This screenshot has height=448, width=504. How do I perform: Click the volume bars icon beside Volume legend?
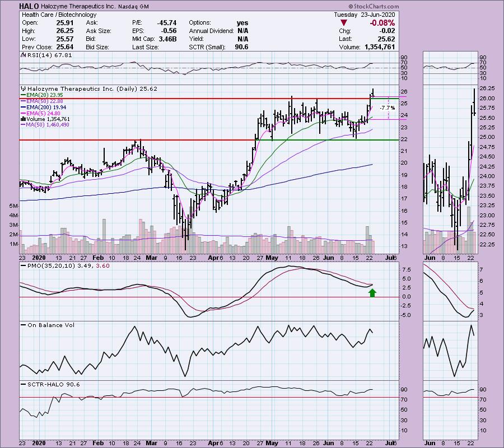click(23, 119)
